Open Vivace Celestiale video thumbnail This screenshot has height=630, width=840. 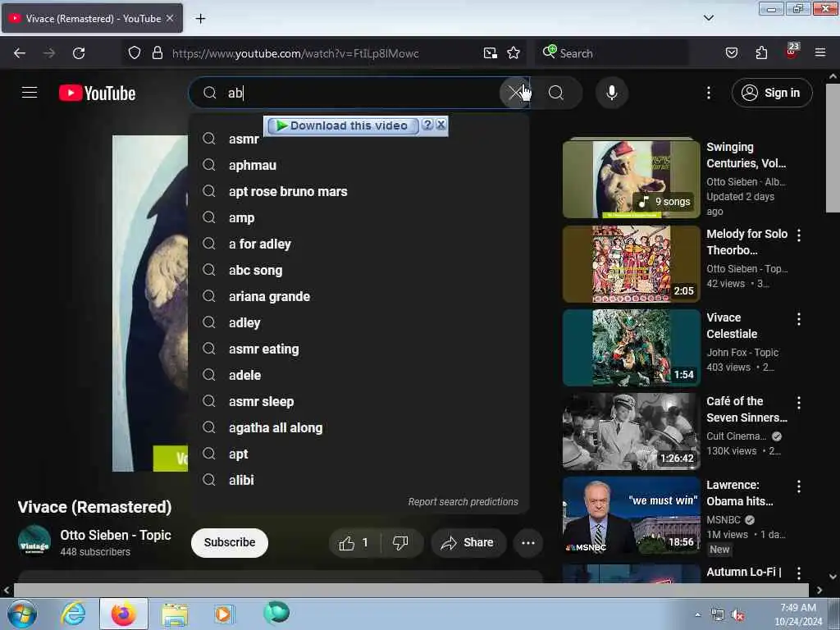(x=631, y=348)
